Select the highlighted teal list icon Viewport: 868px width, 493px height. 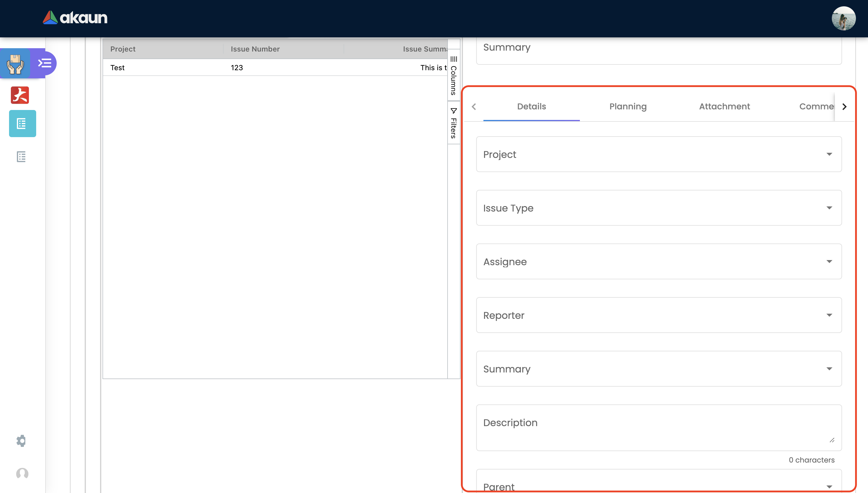tap(22, 124)
